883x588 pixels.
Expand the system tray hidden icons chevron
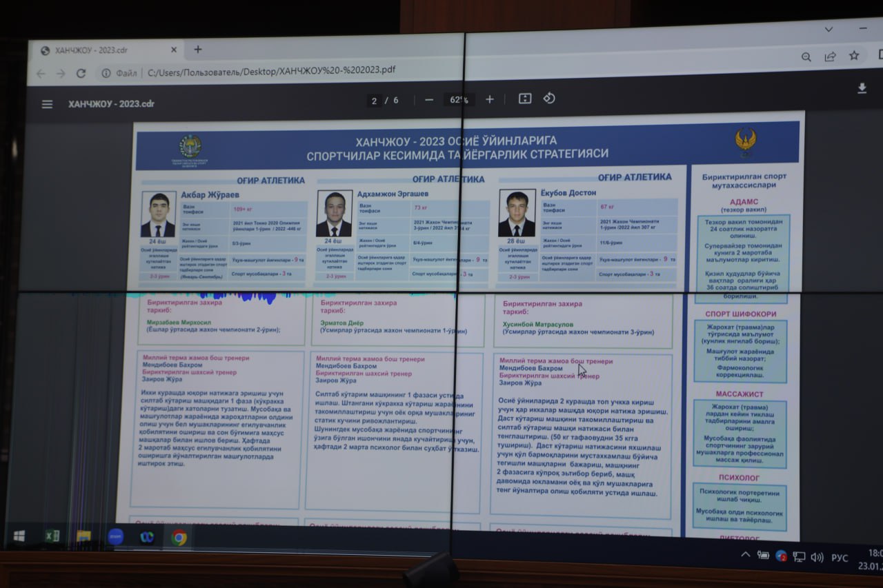coord(745,554)
